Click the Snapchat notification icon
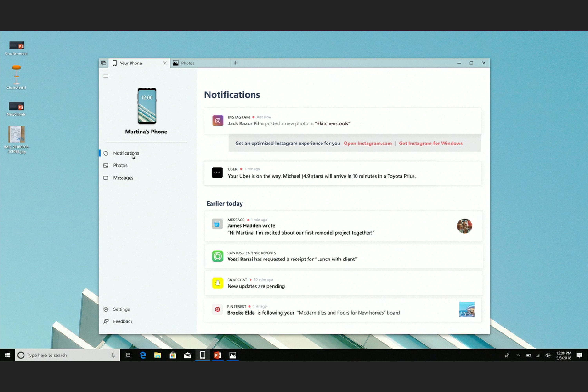This screenshot has width=588, height=392. (x=218, y=283)
